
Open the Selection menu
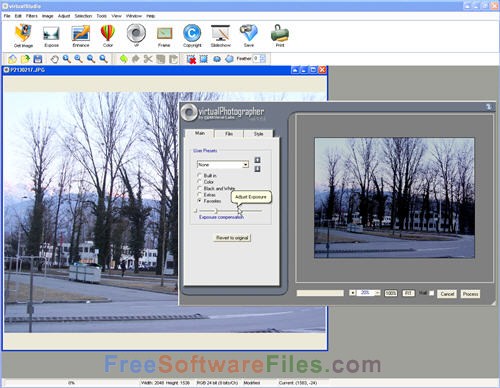[x=83, y=16]
